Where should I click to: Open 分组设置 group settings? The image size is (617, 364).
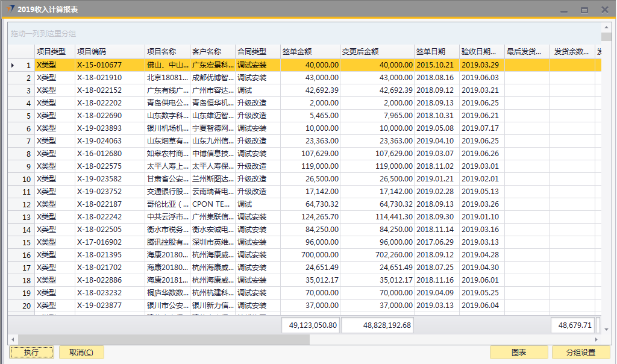point(580,353)
